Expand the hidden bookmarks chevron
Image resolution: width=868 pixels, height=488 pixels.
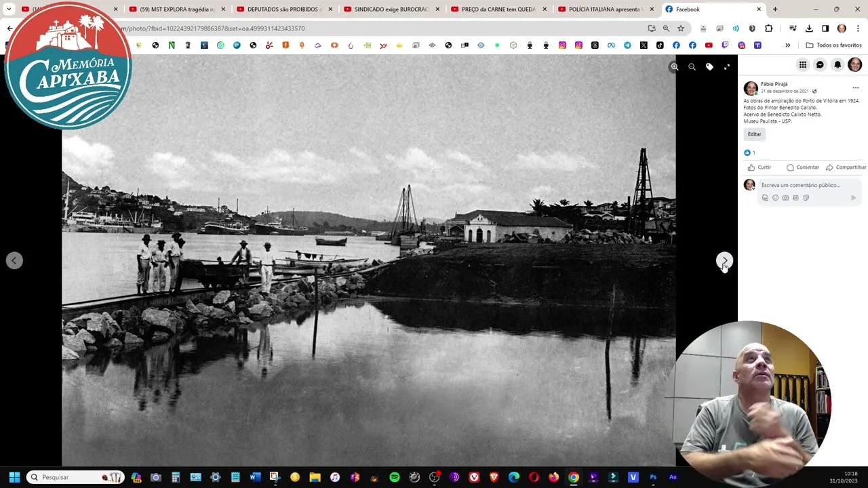(787, 45)
